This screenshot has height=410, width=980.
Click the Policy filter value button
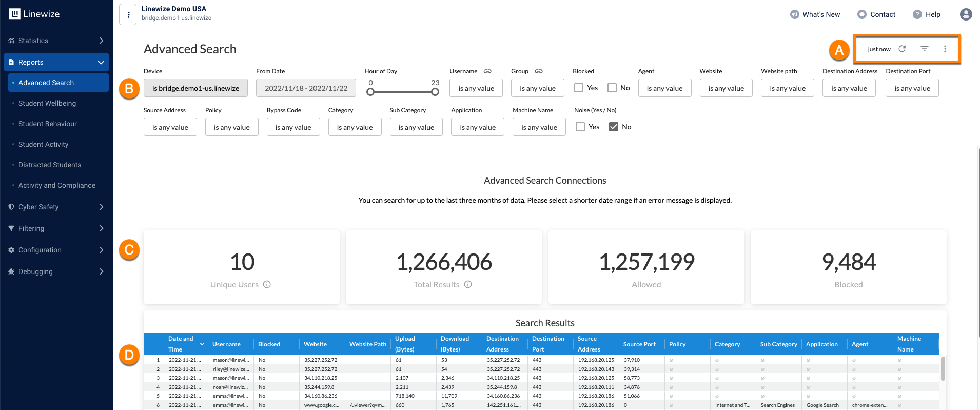coord(232,127)
